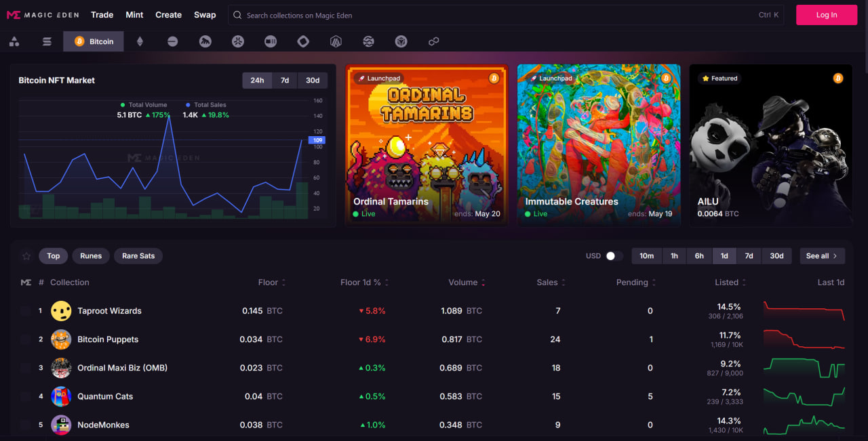
Task: Set the table timeframe to 1h
Action: tap(674, 256)
